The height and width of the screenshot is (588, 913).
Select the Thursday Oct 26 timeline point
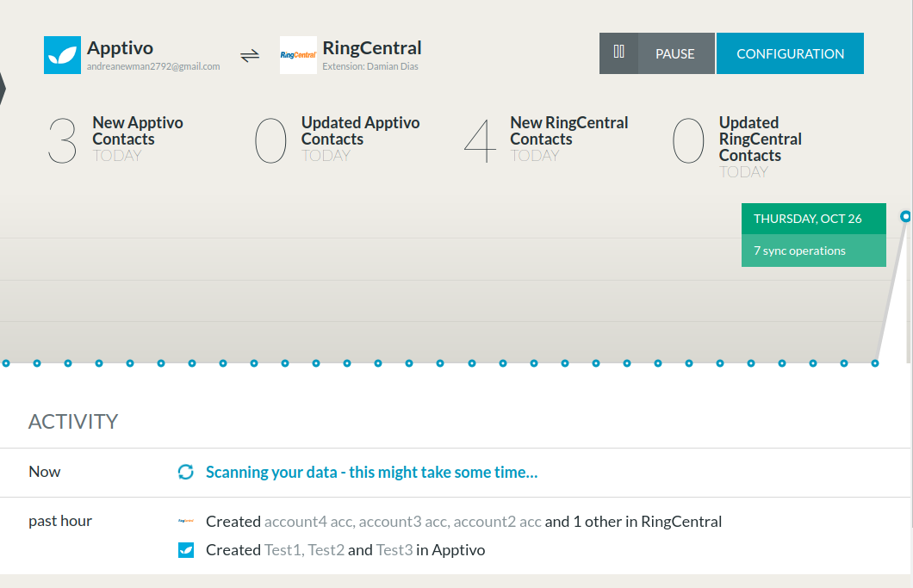point(905,217)
